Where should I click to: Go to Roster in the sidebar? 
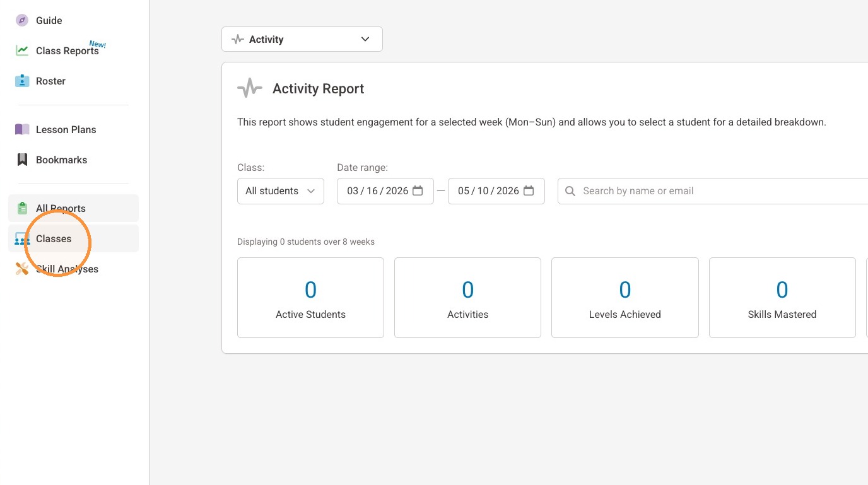pos(73,81)
